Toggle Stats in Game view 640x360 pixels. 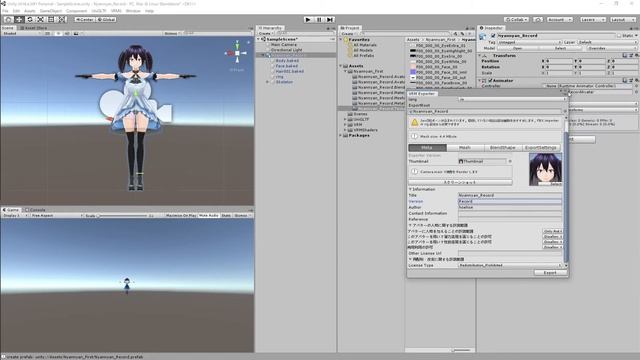[x=226, y=216]
